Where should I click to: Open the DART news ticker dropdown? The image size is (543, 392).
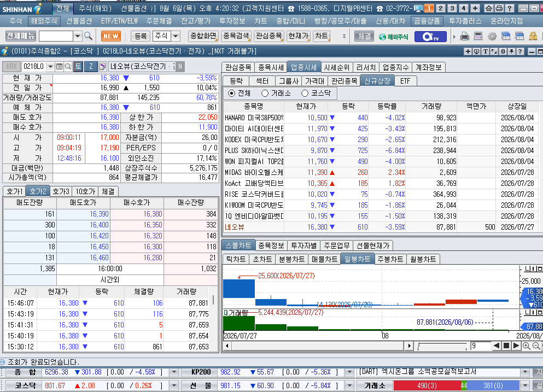click(x=525, y=372)
